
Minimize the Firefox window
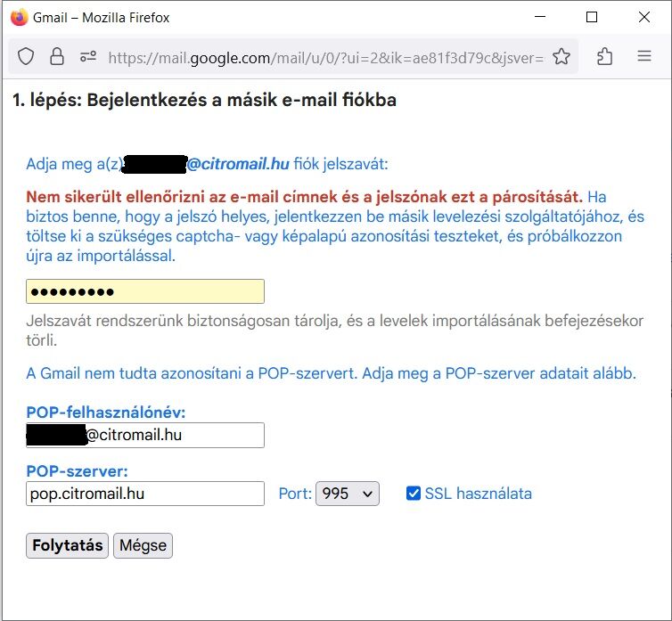(541, 17)
